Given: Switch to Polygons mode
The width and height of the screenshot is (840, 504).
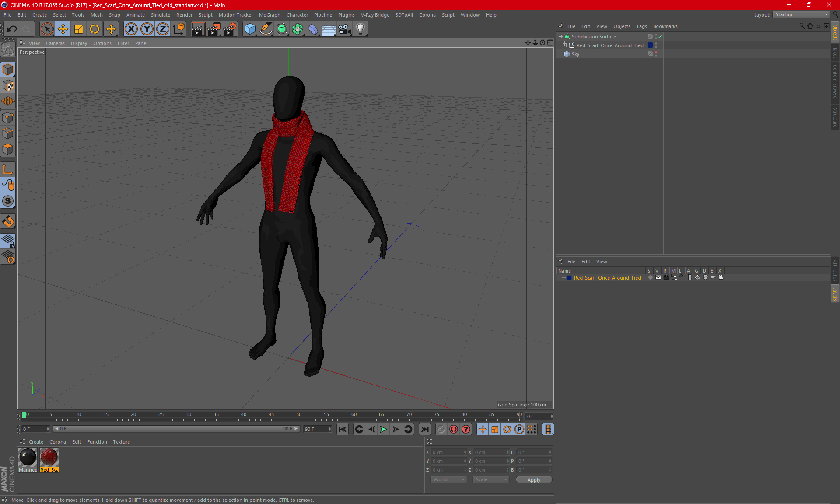Looking at the screenshot, I should (8, 149).
